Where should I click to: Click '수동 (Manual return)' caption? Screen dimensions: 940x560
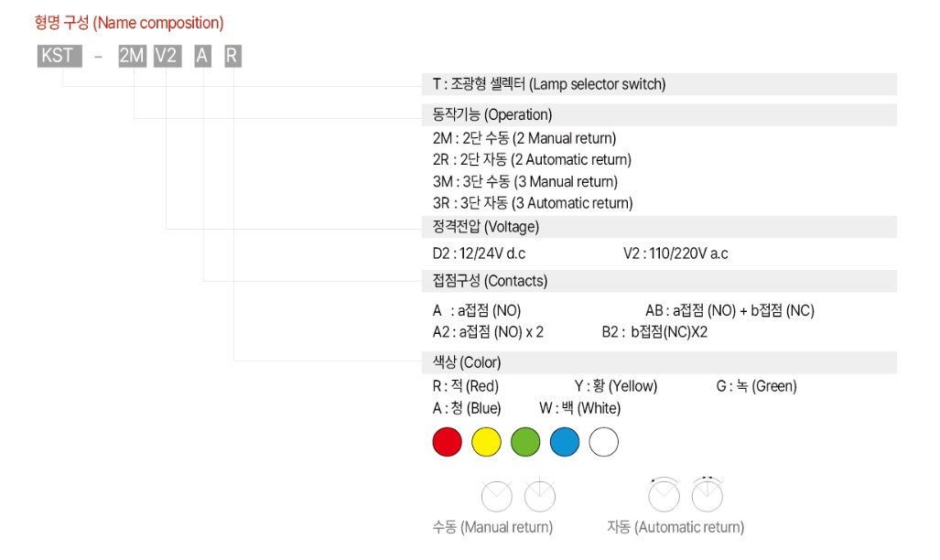(492, 527)
